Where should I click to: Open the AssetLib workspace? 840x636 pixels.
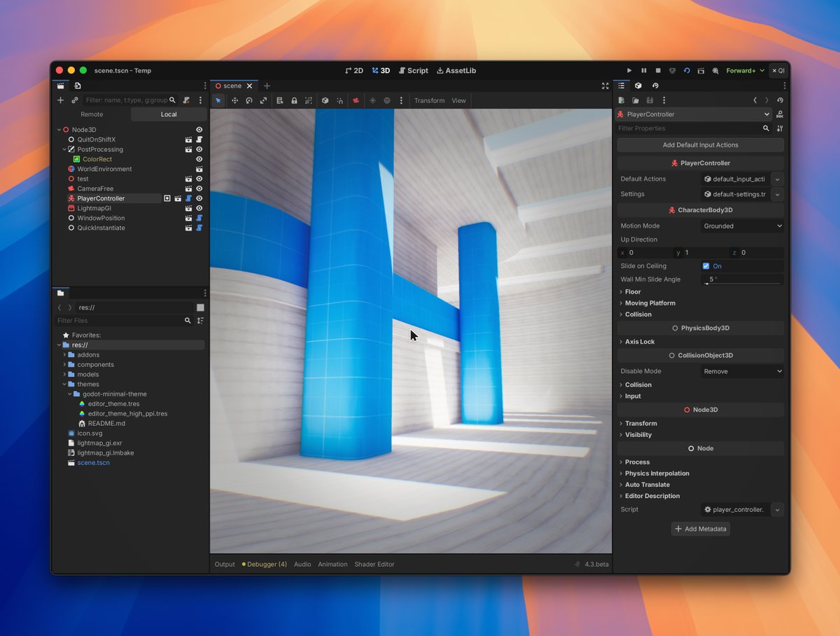456,71
